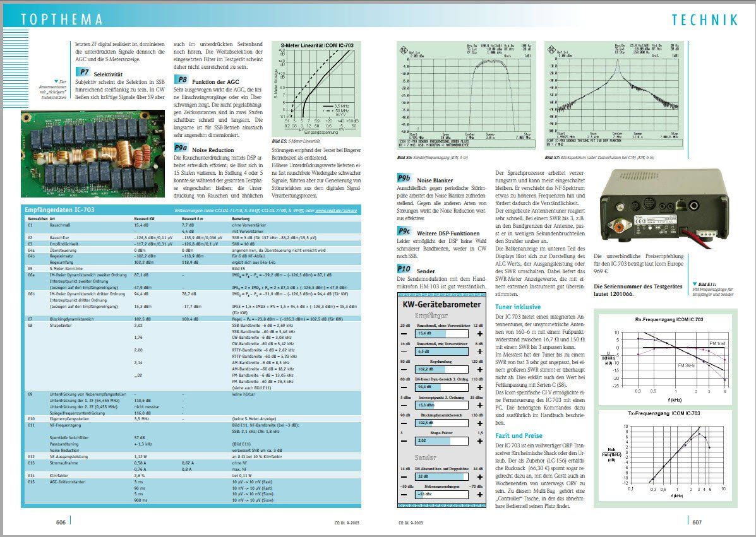Click the P10 Sender section badge

(x=404, y=269)
